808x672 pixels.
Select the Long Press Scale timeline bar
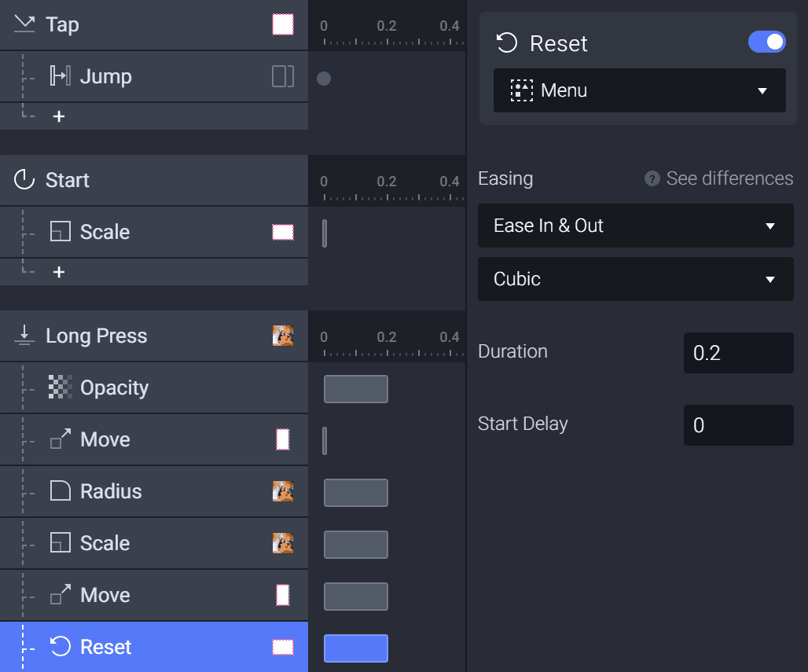pyautogui.click(x=356, y=545)
